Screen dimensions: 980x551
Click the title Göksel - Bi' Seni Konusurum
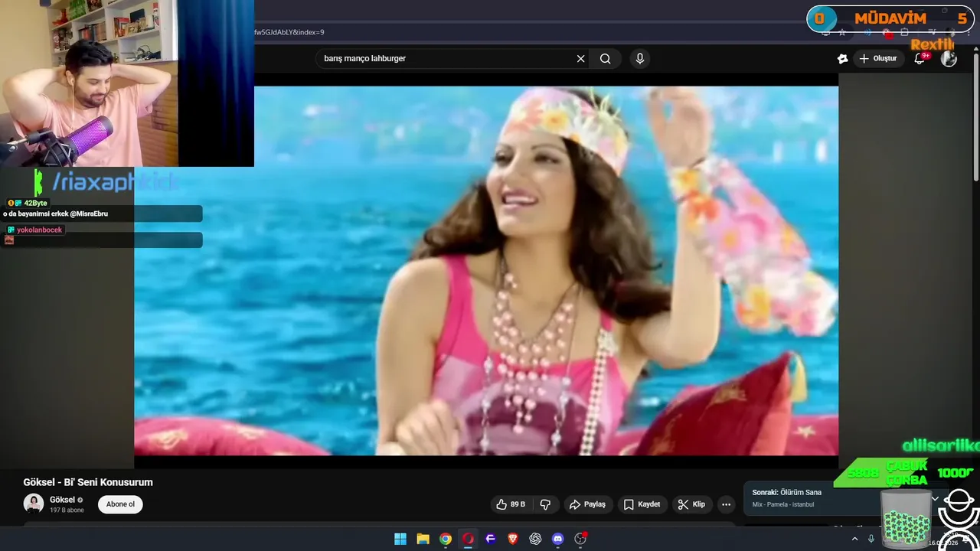[88, 482]
